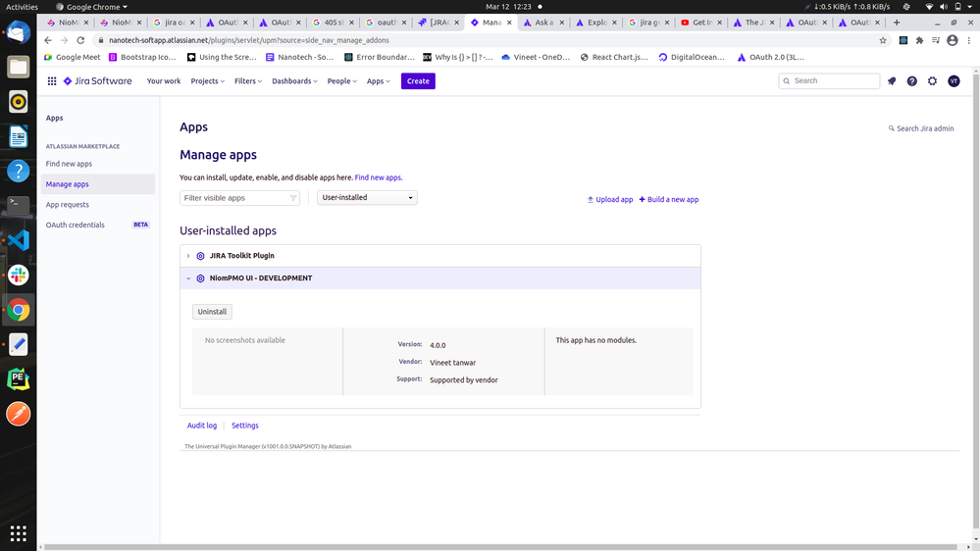Open Rhythmbox from the dock
Screen dimensions: 980x551
point(18,102)
